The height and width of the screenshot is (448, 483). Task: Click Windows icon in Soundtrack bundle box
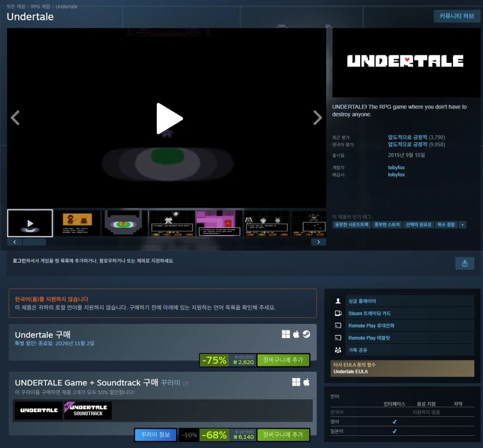coord(296,382)
